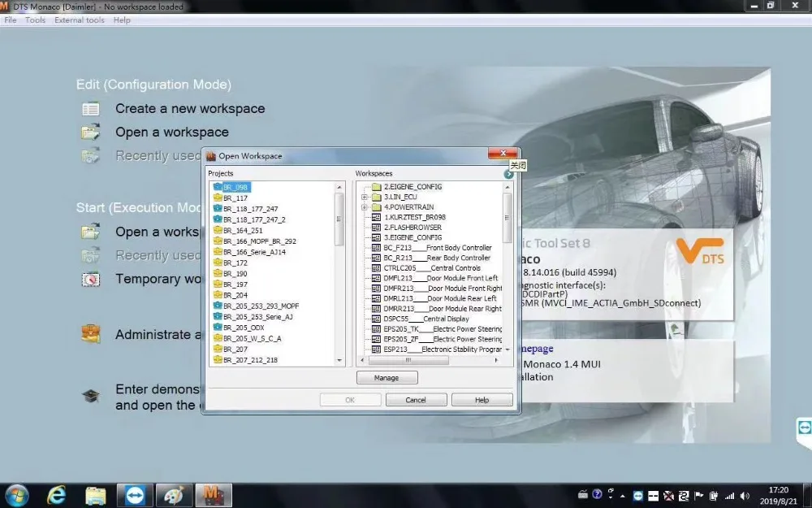812x508 pixels.
Task: Expand the 3.LIN_ECU folder node
Action: [x=365, y=197]
